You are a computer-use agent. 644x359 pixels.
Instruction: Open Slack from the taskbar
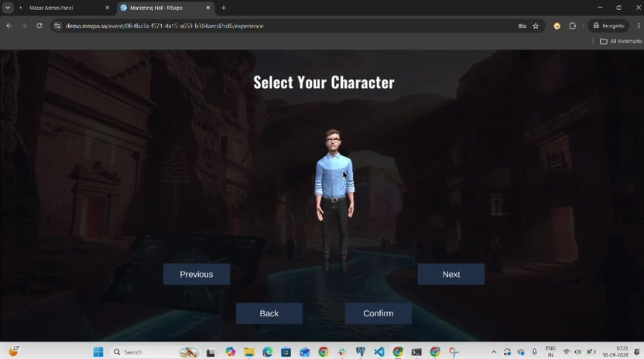pos(341,352)
